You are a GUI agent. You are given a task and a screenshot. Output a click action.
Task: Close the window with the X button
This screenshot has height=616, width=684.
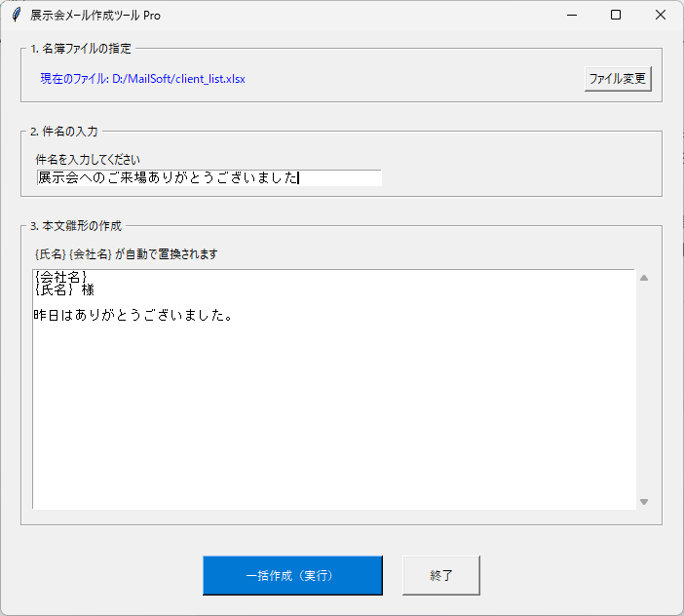661,15
